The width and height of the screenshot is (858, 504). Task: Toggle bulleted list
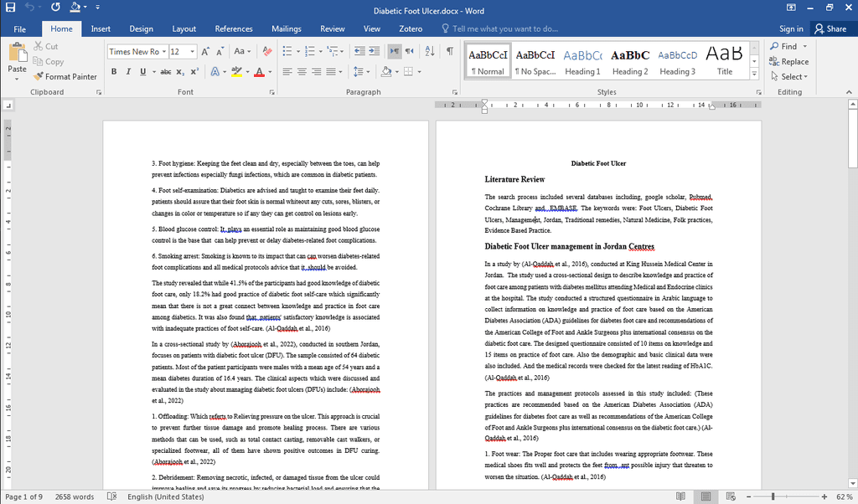(287, 51)
